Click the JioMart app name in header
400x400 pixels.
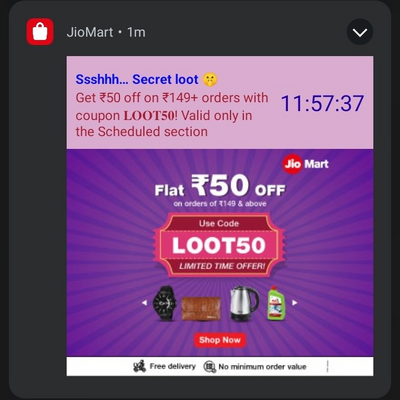pos(90,32)
